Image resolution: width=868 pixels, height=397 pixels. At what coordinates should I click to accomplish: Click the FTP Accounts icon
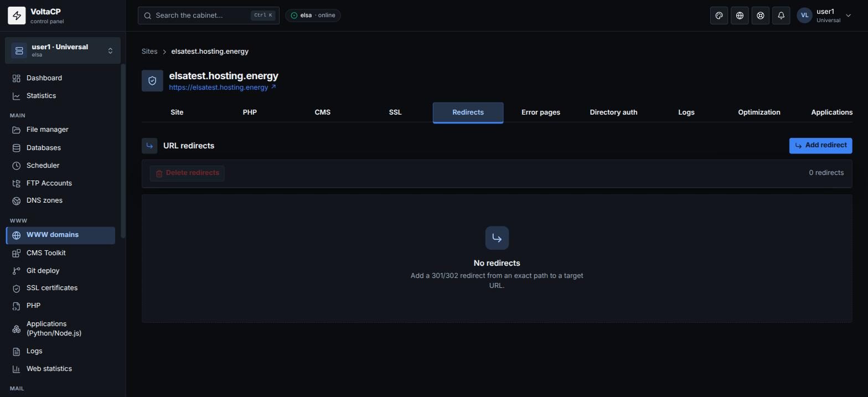(17, 183)
